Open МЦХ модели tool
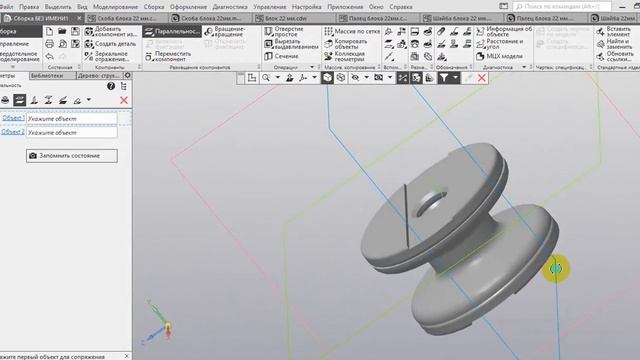 499,56
